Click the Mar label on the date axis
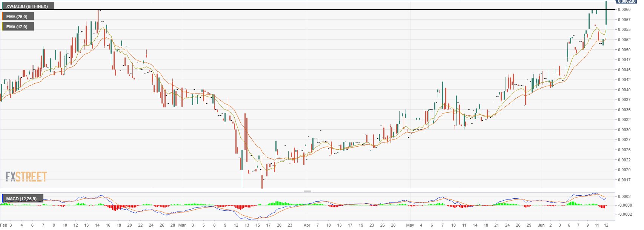 click(182, 225)
